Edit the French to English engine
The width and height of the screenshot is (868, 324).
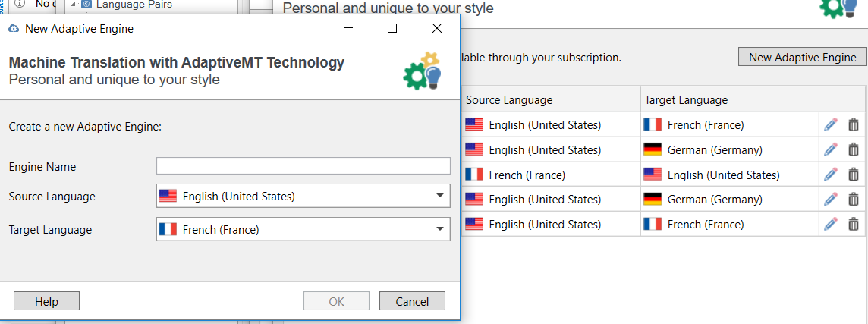pos(831,175)
